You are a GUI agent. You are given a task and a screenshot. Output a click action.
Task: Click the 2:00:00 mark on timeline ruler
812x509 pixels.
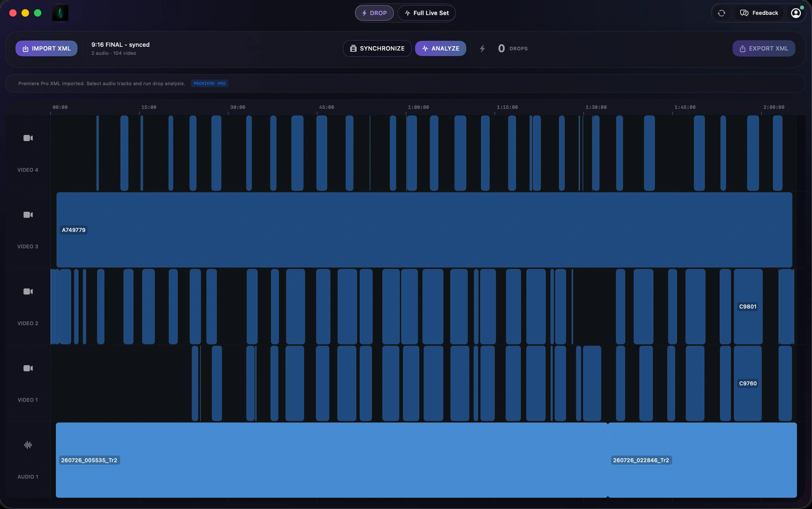tap(774, 107)
